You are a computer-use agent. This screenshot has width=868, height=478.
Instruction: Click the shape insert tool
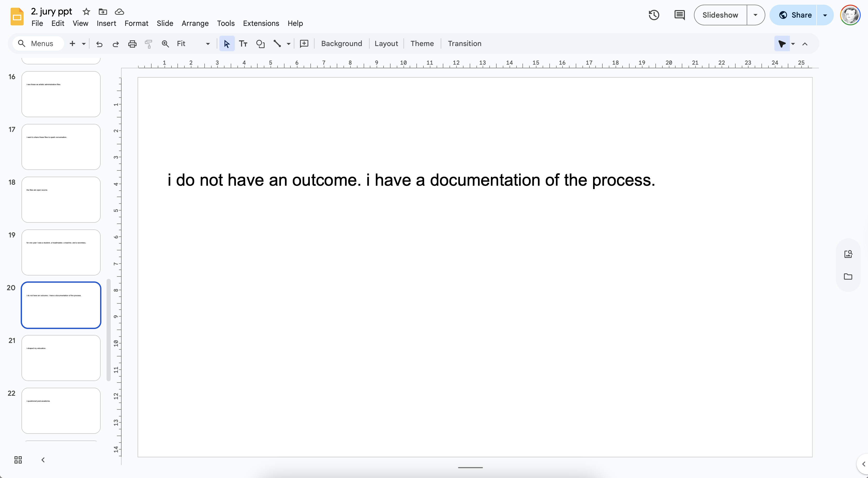click(260, 44)
